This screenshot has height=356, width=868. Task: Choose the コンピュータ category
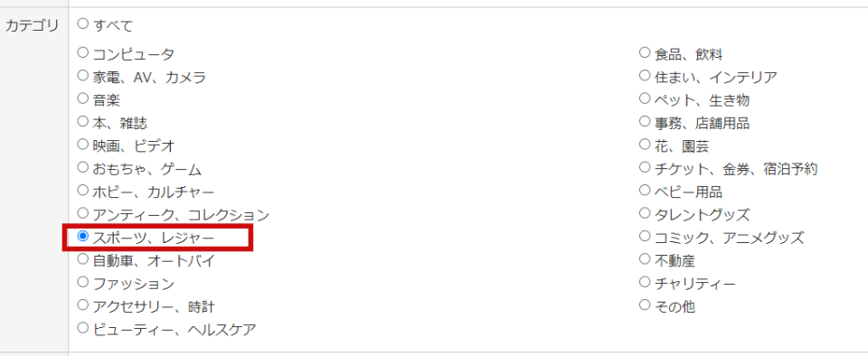click(83, 52)
